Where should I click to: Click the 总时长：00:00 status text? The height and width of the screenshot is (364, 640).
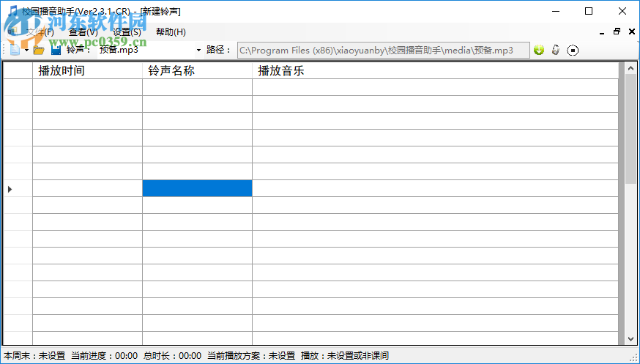pyautogui.click(x=173, y=356)
